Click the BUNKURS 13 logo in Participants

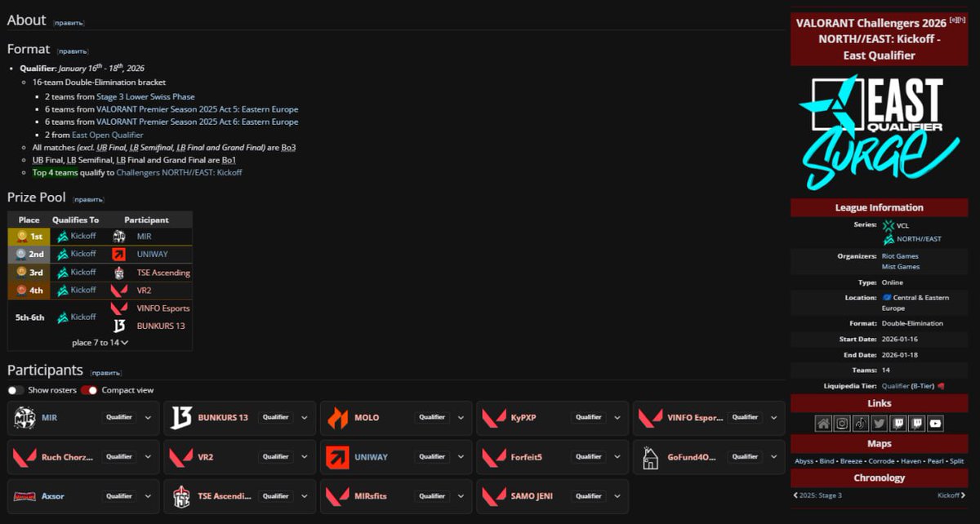180,418
